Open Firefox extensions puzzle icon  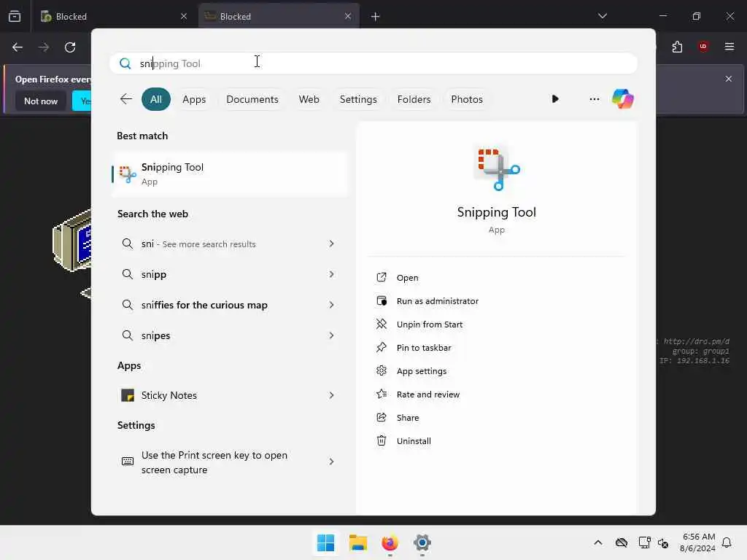[x=677, y=47]
